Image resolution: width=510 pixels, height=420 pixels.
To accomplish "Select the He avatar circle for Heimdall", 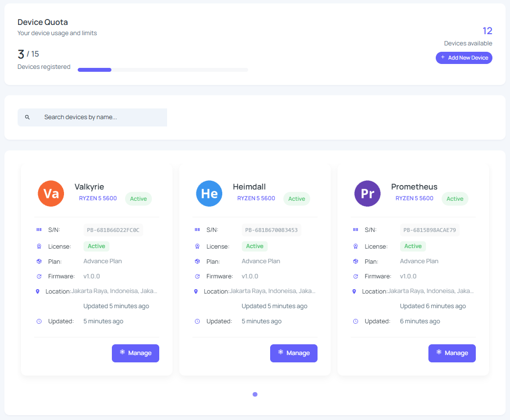I will (209, 193).
